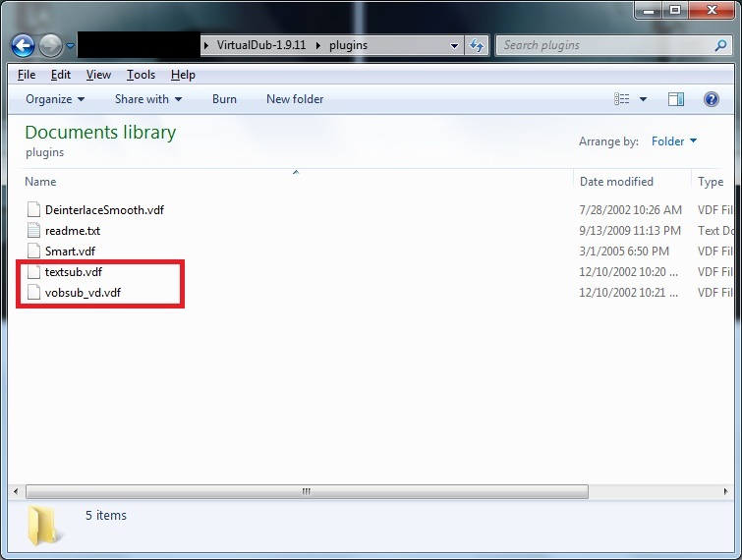Click the search magnifier icon

(720, 45)
